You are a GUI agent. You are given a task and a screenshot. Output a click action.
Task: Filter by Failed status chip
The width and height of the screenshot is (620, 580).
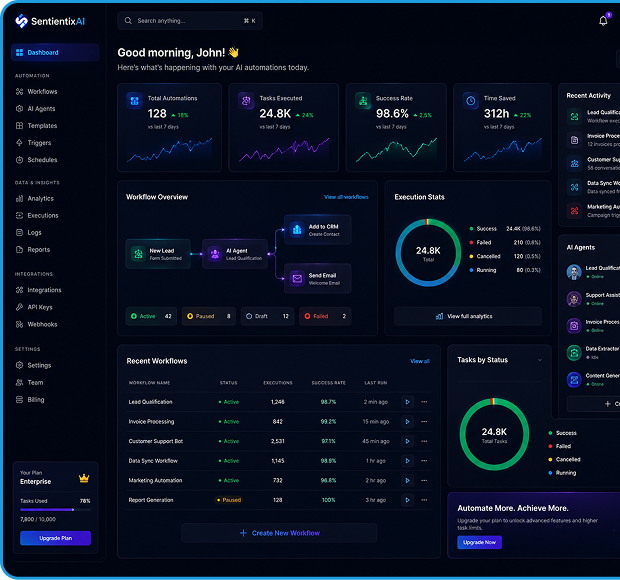click(325, 316)
